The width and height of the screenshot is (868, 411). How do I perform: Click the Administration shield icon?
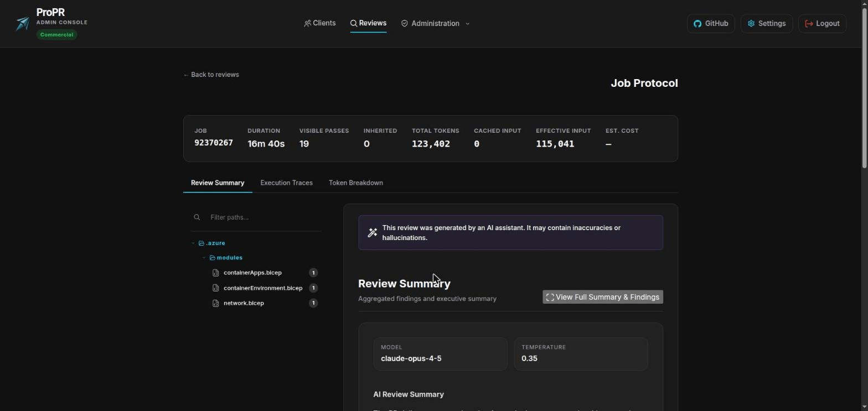pyautogui.click(x=405, y=23)
